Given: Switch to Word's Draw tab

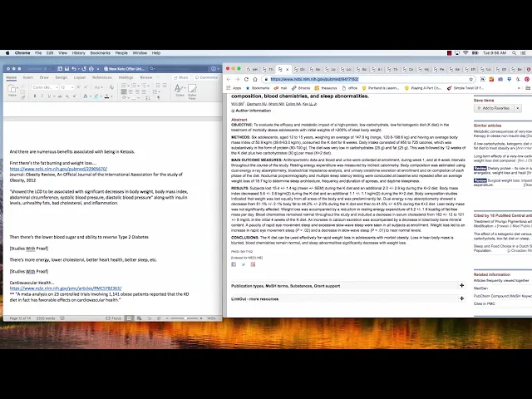Looking at the screenshot, I should pyautogui.click(x=44, y=77).
